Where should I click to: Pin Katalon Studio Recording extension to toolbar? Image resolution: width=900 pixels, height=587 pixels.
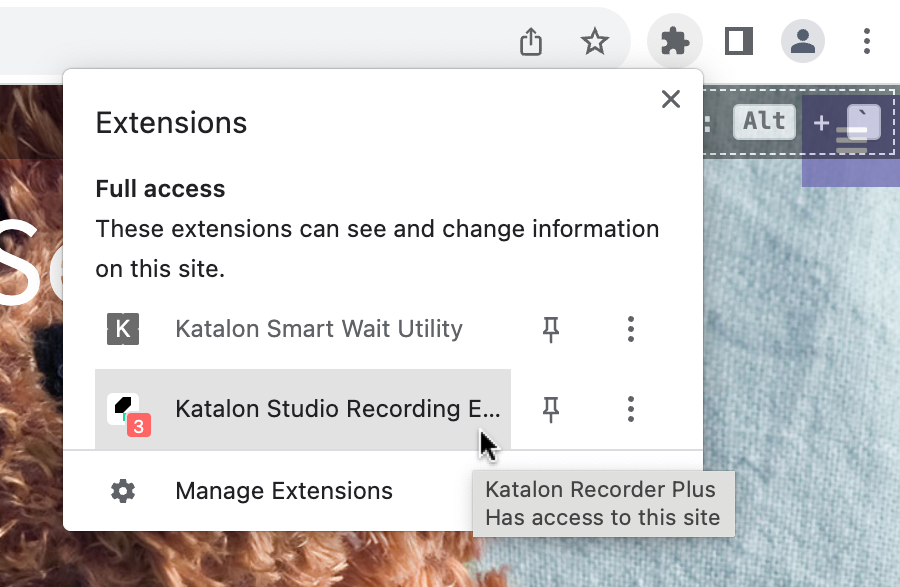point(550,409)
